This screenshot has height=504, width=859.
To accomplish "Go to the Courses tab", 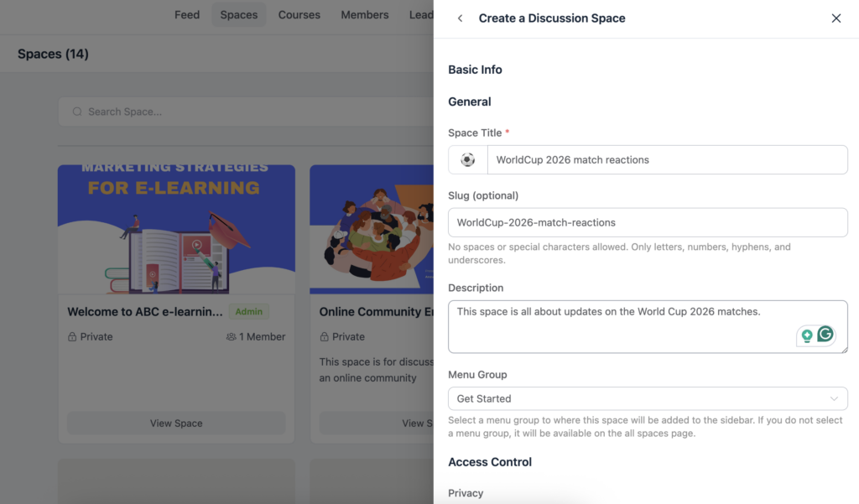I will [x=299, y=15].
